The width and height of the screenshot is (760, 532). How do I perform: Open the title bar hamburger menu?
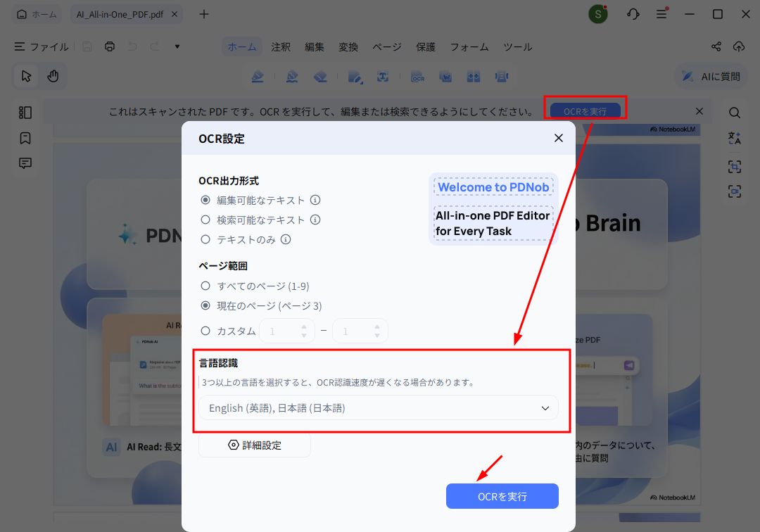click(661, 14)
